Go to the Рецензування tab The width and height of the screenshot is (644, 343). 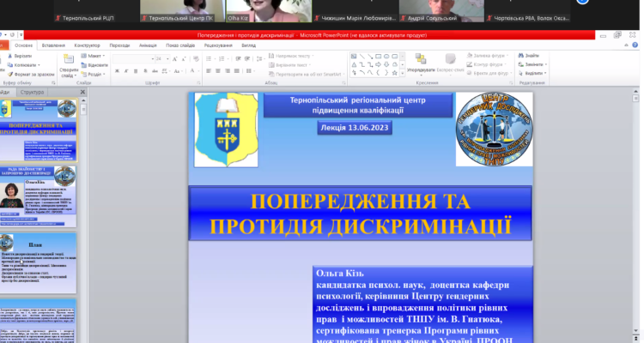[218, 45]
